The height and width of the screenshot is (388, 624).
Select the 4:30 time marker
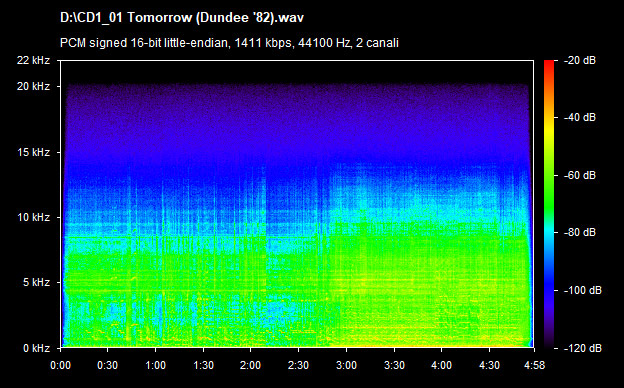(x=489, y=365)
